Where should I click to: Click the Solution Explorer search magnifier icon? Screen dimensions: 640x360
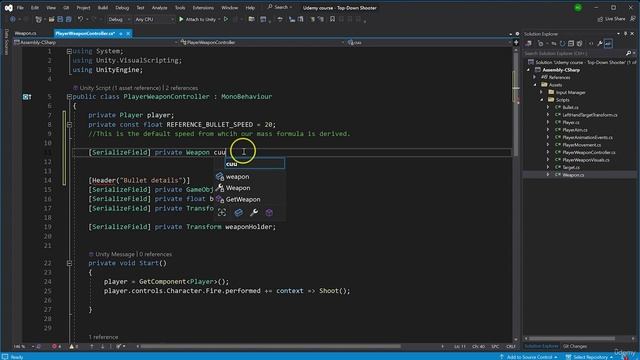point(628,53)
